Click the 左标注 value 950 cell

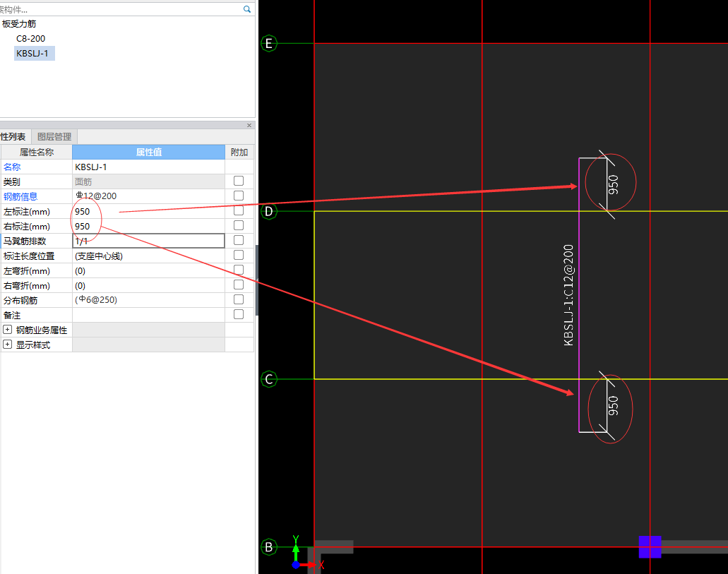click(148, 211)
